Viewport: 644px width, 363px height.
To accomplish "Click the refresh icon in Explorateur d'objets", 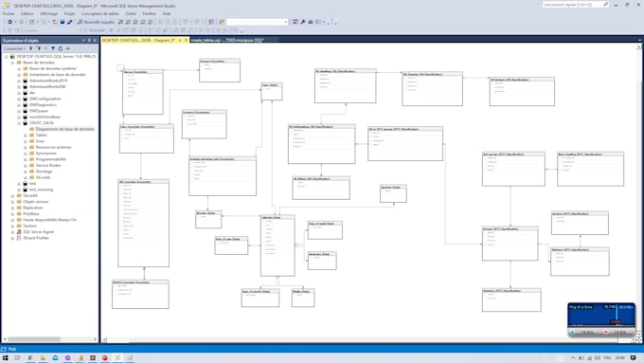I will tap(61, 48).
